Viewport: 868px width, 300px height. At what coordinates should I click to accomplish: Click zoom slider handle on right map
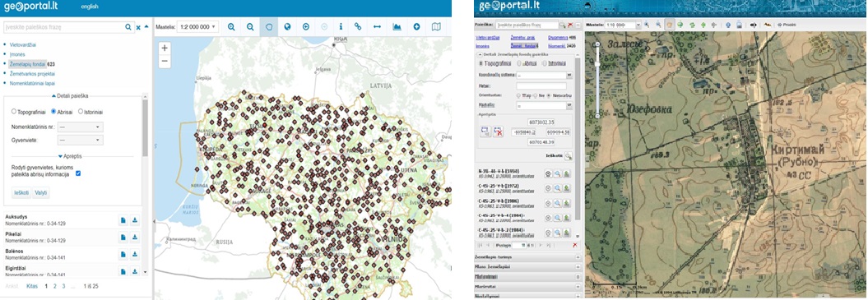[x=597, y=65]
